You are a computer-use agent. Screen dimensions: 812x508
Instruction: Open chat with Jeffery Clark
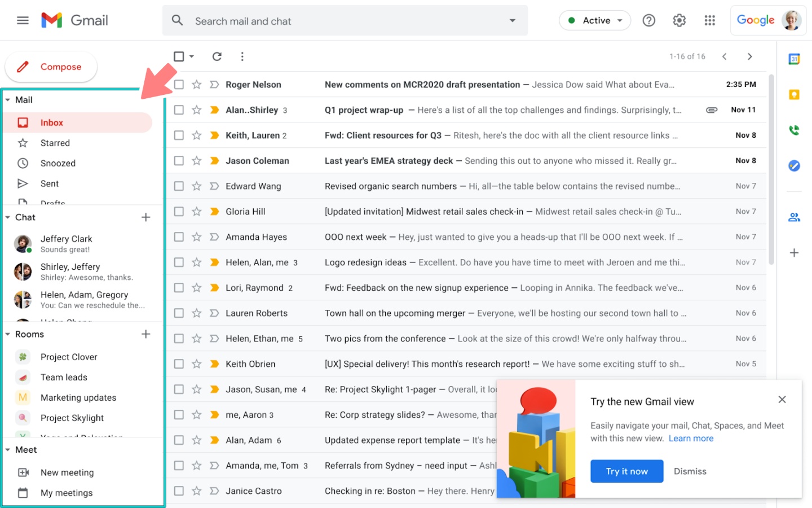pyautogui.click(x=78, y=244)
